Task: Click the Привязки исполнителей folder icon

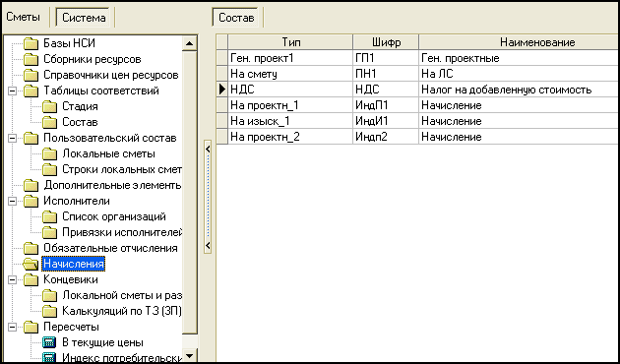Action: (x=50, y=233)
